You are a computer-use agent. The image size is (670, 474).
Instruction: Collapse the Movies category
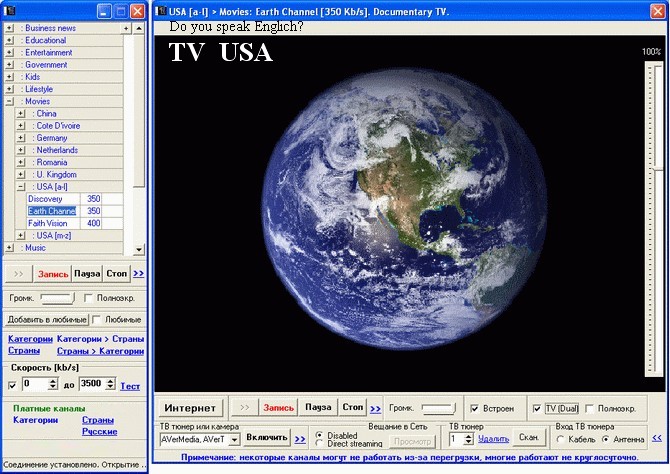coord(9,101)
